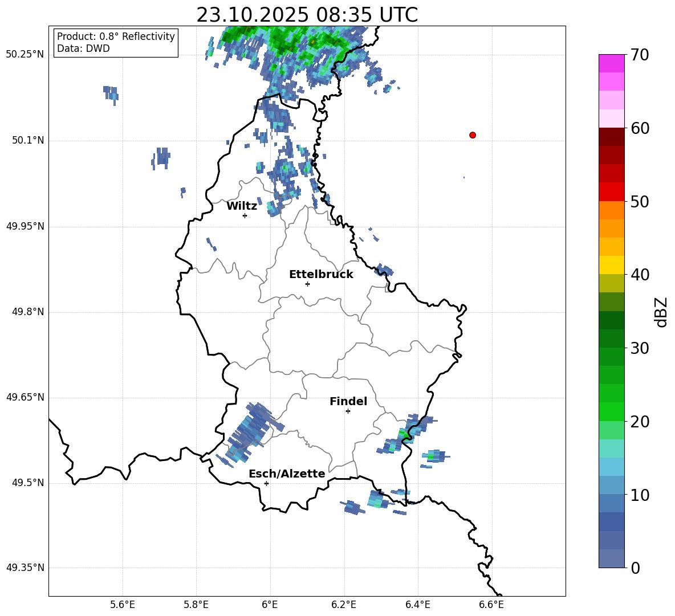Click the timestamp title 23.10.2025 08:35 UTC
This screenshot has width=675, height=616.
pyautogui.click(x=307, y=15)
